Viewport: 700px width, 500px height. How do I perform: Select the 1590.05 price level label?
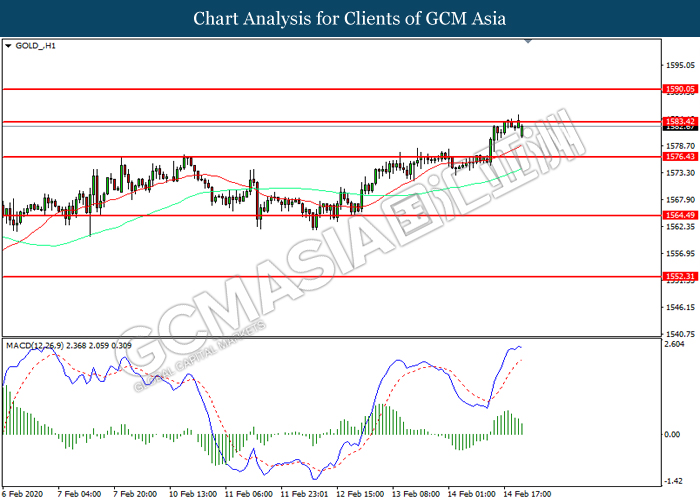point(680,89)
